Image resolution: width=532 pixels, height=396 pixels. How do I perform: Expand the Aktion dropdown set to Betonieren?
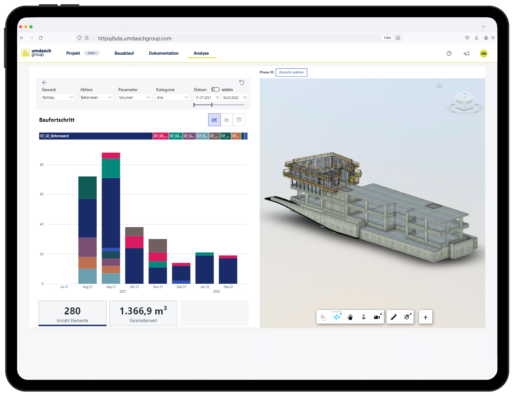click(96, 97)
